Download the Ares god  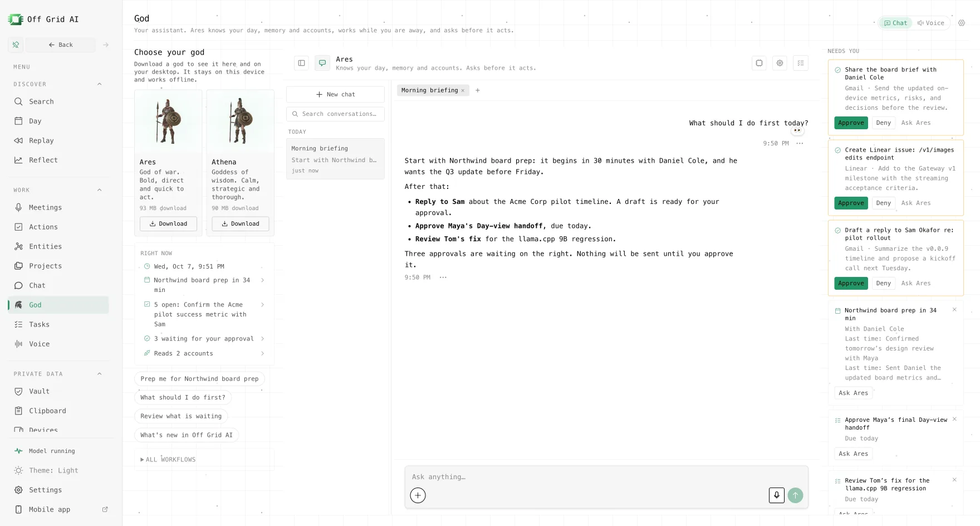tap(168, 224)
